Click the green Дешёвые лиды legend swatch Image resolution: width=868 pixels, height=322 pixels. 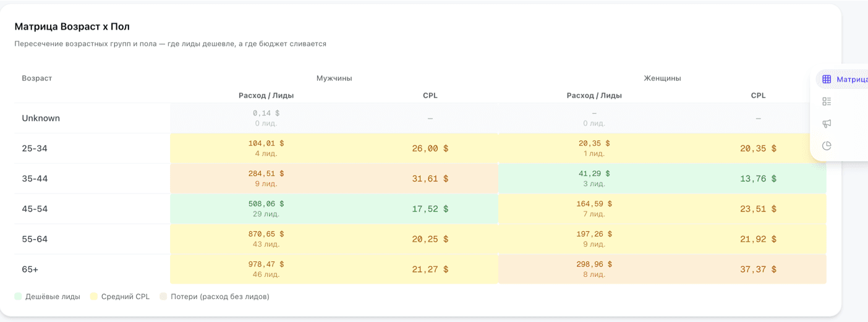[19, 297]
